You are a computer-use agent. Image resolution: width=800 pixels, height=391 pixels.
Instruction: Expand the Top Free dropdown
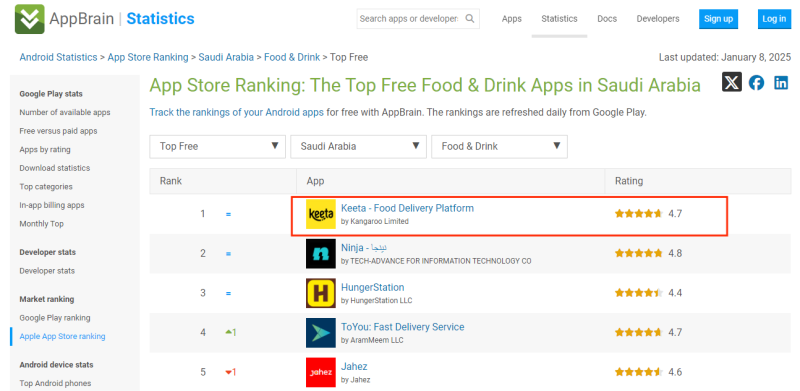(217, 146)
